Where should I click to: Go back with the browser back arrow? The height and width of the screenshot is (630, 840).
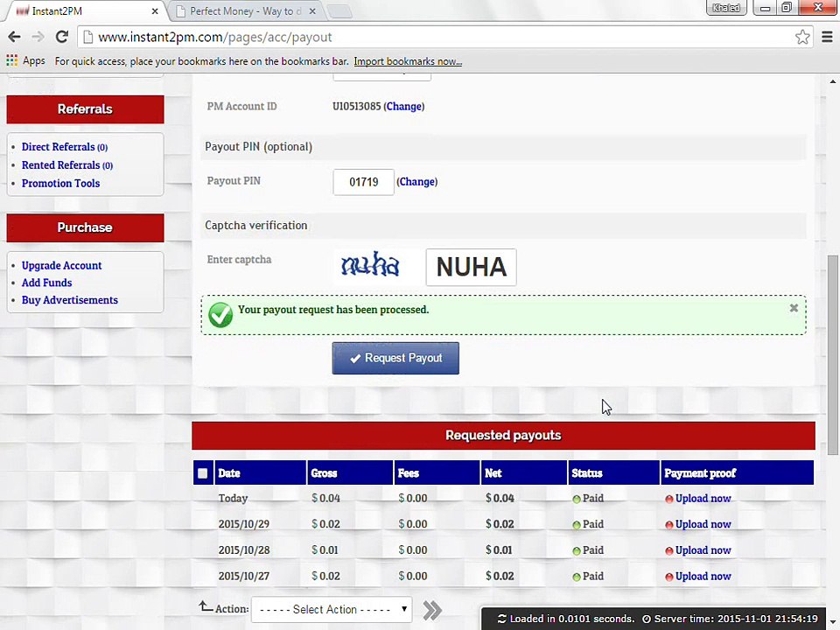click(x=15, y=37)
